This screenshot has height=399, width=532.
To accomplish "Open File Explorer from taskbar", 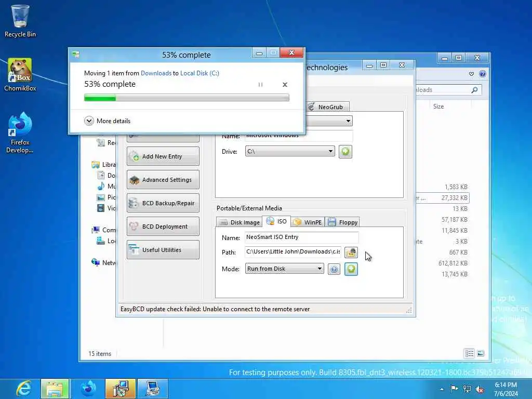I will (55, 389).
